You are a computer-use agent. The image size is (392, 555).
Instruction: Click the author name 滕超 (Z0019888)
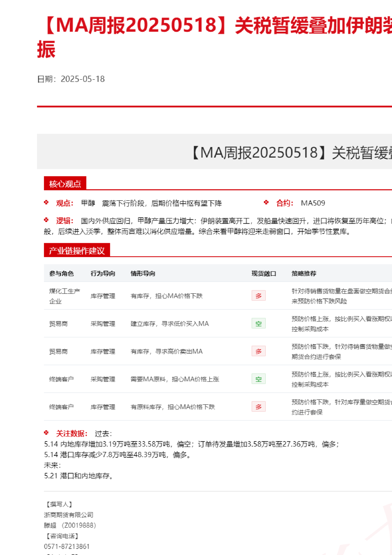(70, 525)
